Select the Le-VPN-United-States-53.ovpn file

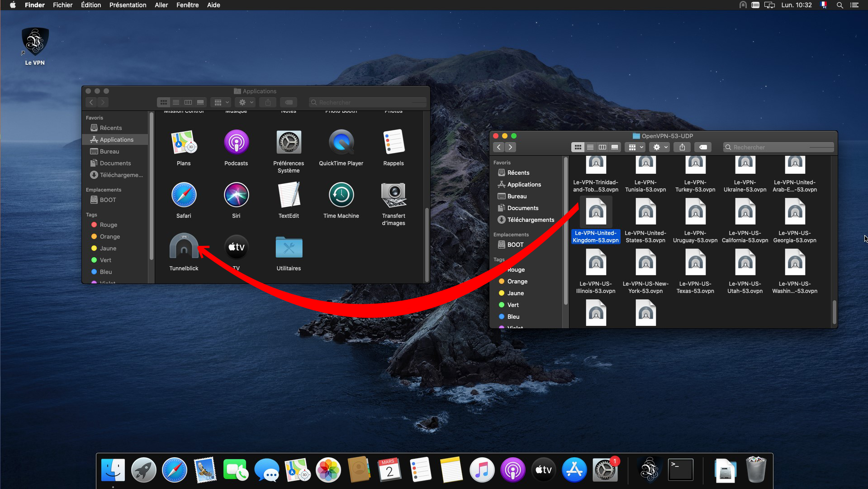(x=645, y=212)
